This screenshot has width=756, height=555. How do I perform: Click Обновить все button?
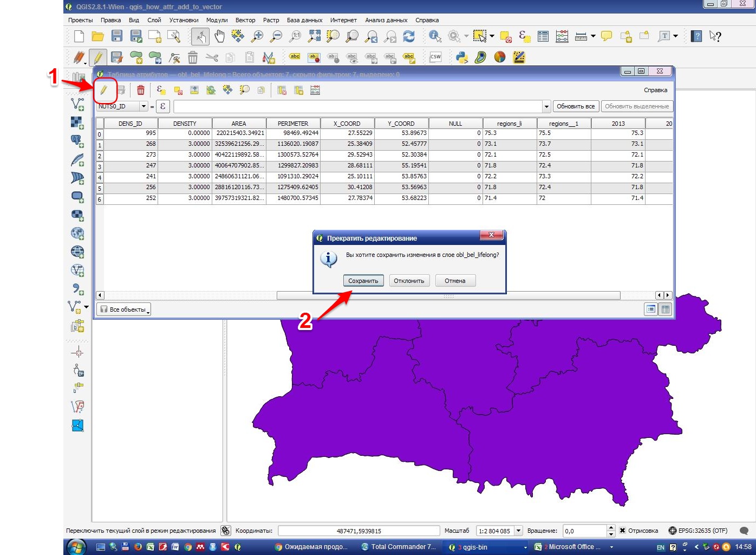pyautogui.click(x=576, y=106)
